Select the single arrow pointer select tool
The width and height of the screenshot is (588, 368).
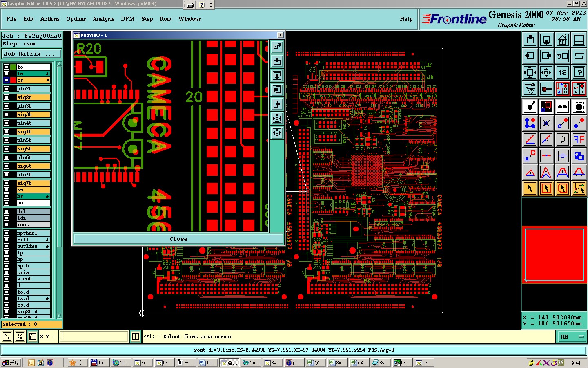coord(530,188)
